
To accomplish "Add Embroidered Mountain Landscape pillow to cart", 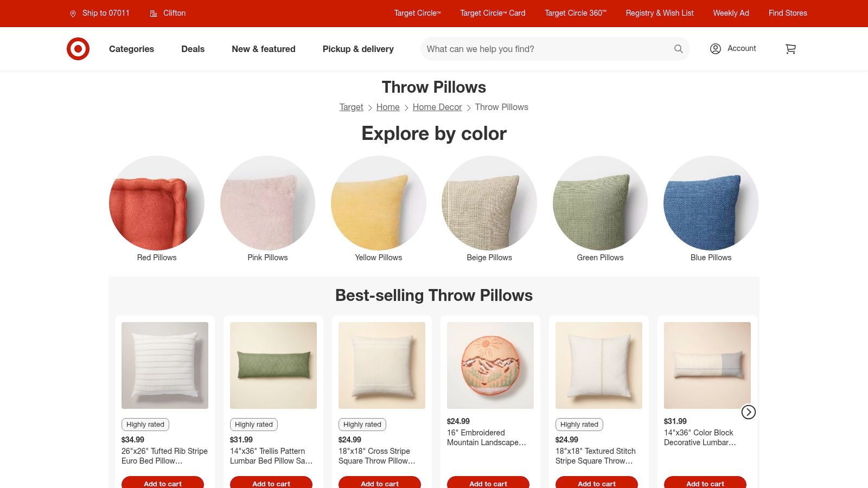I will 488,482.
